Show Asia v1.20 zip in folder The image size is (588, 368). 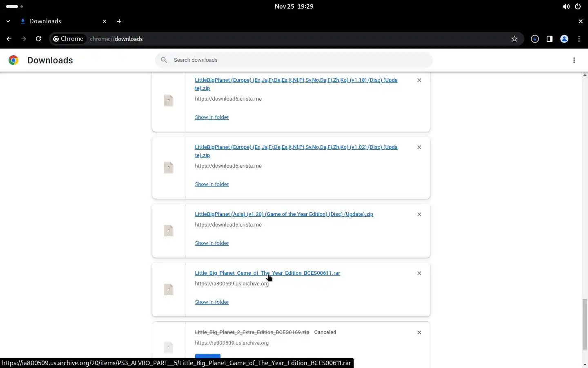click(212, 243)
